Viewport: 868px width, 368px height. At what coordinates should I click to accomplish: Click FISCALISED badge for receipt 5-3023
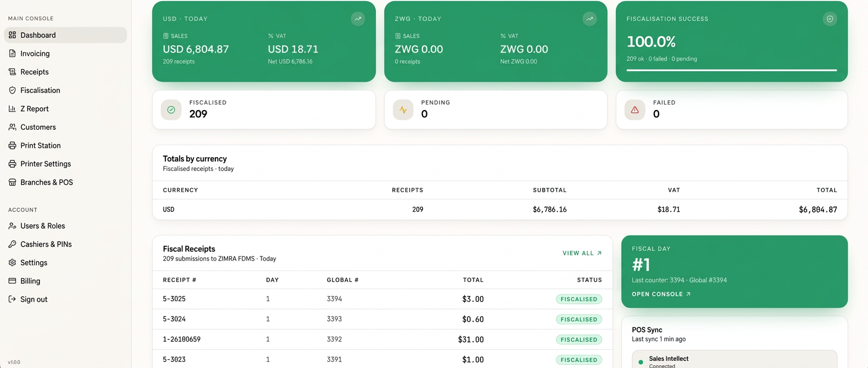(579, 360)
